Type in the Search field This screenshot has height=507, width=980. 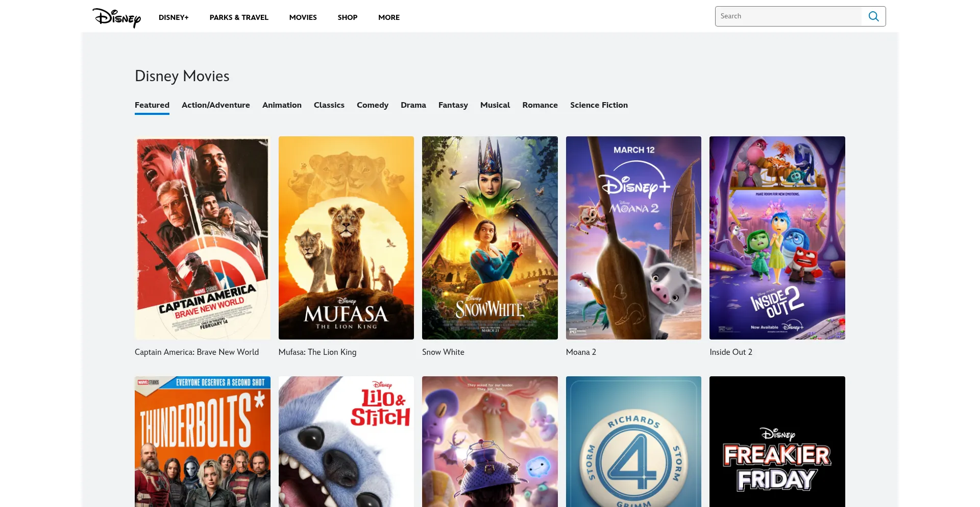pyautogui.click(x=788, y=16)
